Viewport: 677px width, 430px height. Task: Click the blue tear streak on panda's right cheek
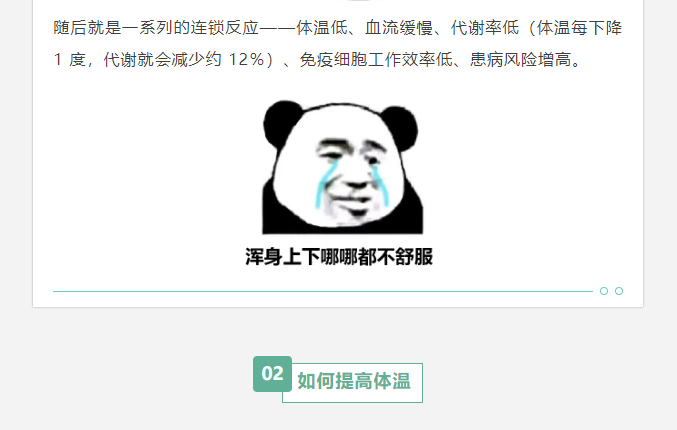[x=380, y=183]
